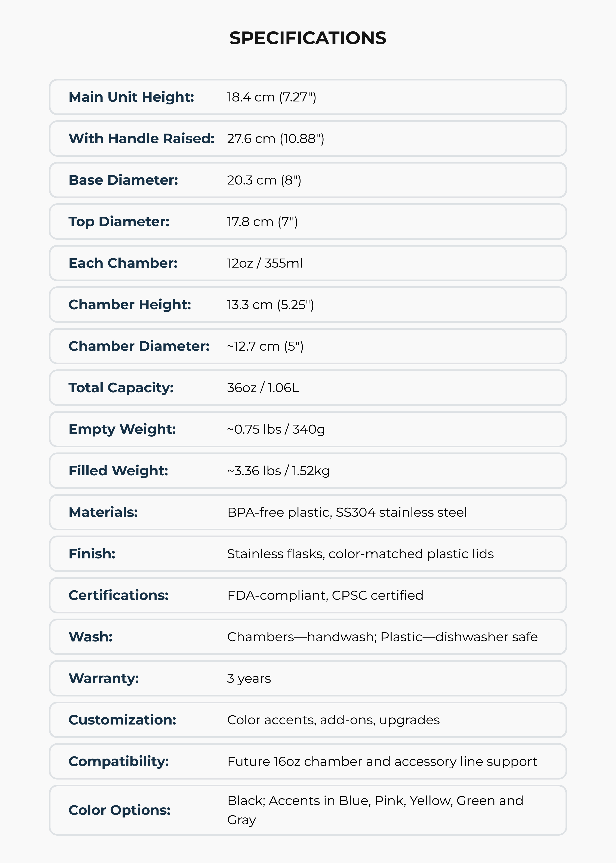Click the Materials row label
The height and width of the screenshot is (863, 616).
pyautogui.click(x=103, y=512)
